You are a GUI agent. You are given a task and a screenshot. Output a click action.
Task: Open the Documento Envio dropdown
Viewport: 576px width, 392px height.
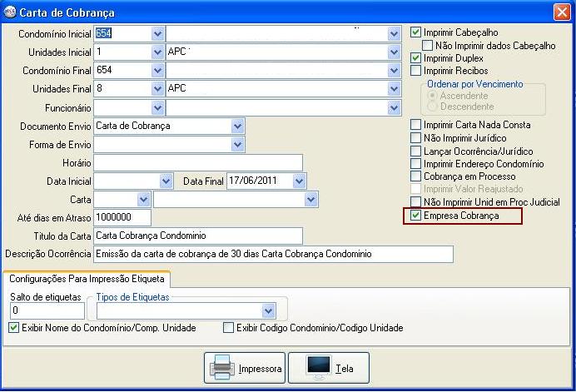237,126
